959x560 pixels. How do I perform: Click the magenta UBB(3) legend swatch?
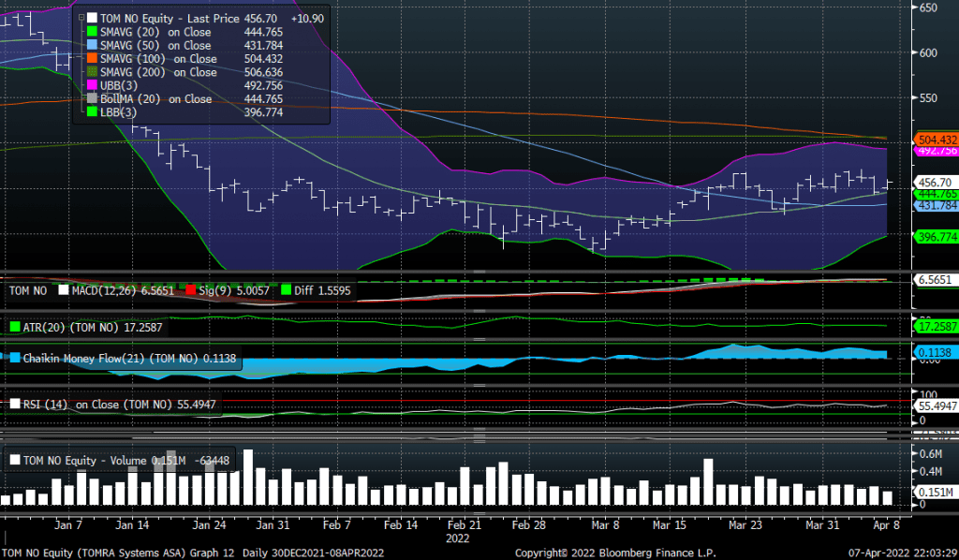(92, 85)
